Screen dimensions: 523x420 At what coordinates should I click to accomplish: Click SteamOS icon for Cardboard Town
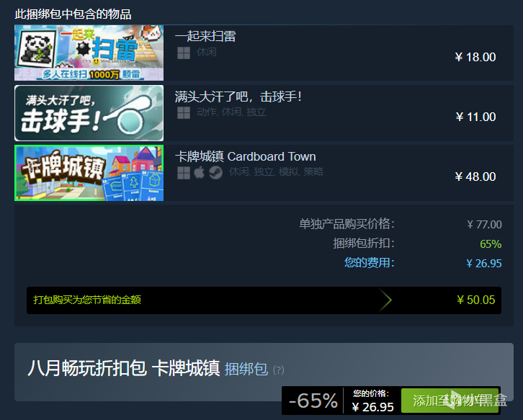[215, 173]
